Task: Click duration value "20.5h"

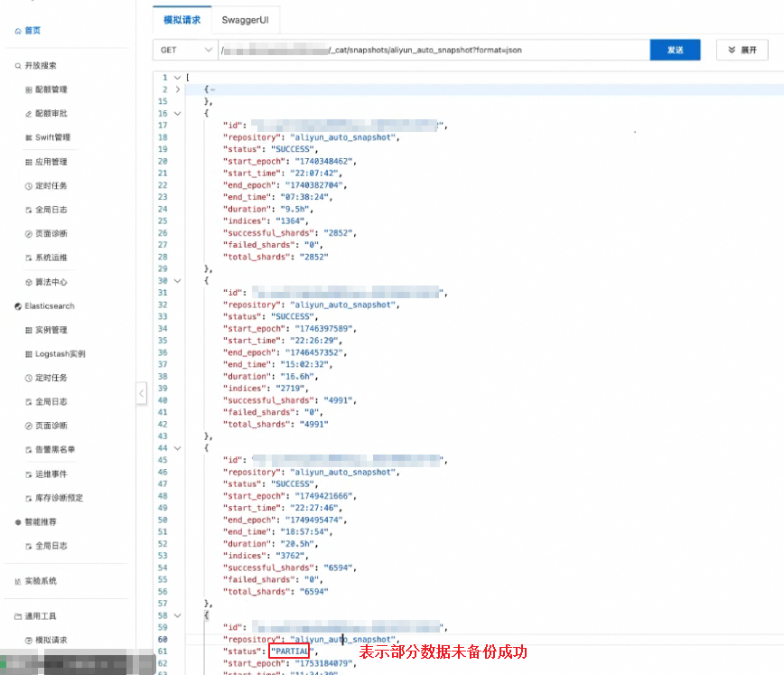Action: pos(296,544)
